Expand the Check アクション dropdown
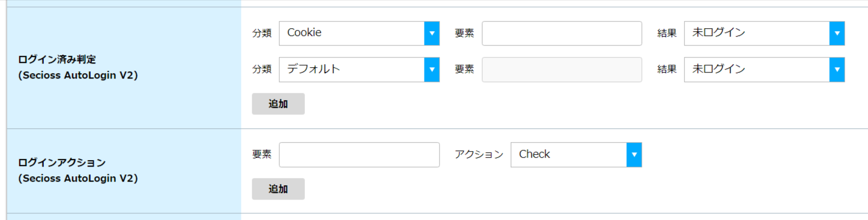This screenshot has width=868, height=220. (576, 155)
